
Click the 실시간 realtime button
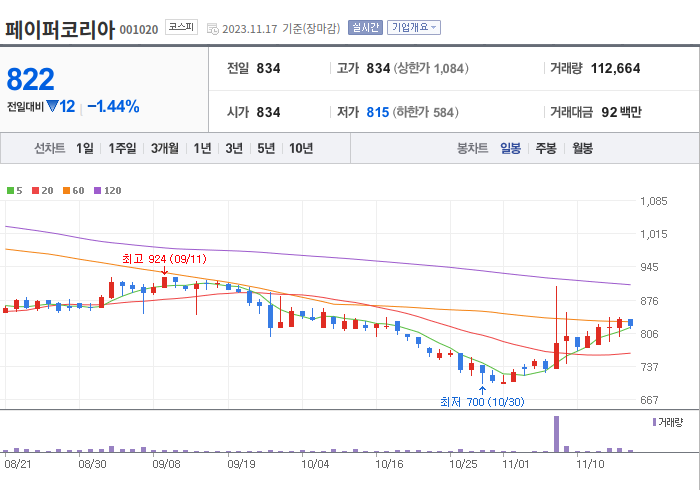tap(365, 27)
